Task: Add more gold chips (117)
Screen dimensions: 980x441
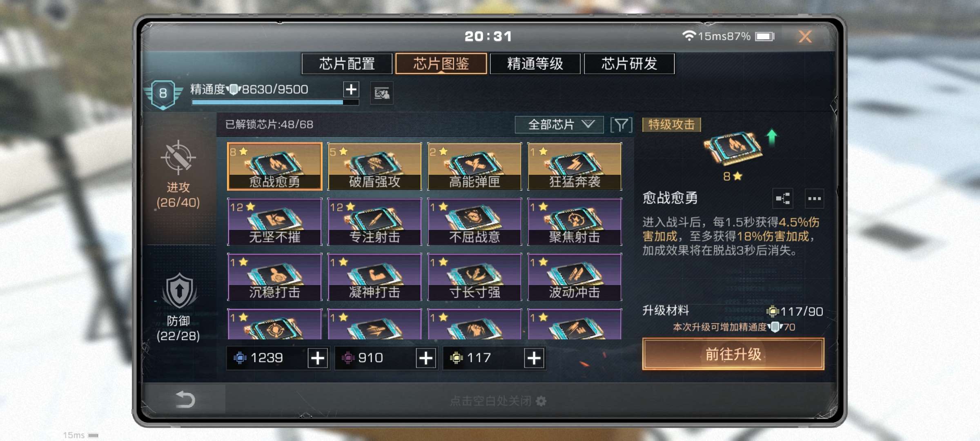Action: tap(534, 358)
